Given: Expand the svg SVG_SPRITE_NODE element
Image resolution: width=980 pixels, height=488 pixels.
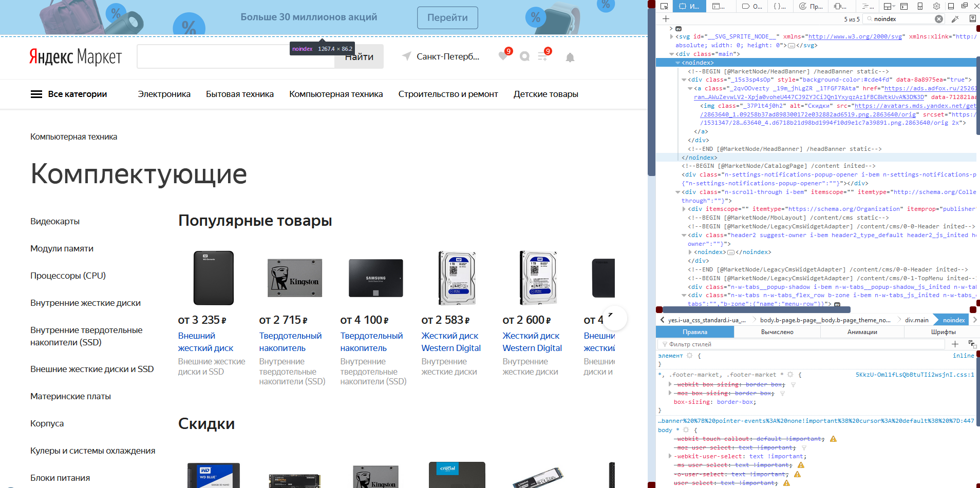Looking at the screenshot, I should (672, 36).
